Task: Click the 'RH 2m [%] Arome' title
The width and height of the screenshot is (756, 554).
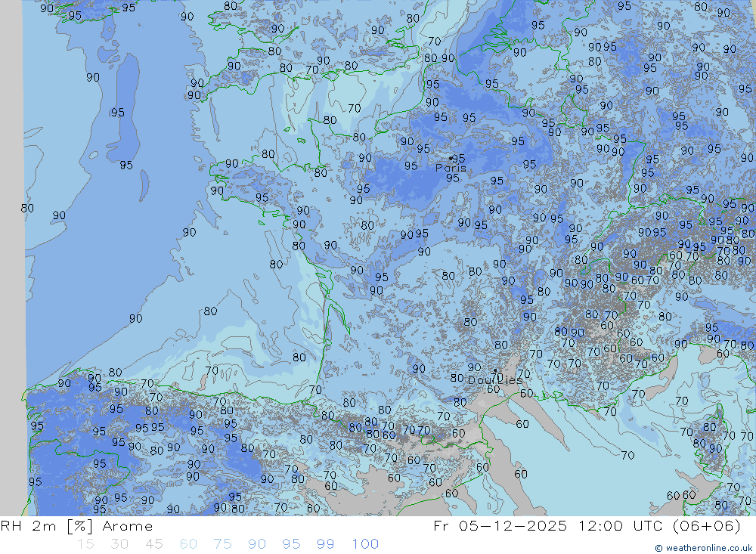Action: (76, 525)
